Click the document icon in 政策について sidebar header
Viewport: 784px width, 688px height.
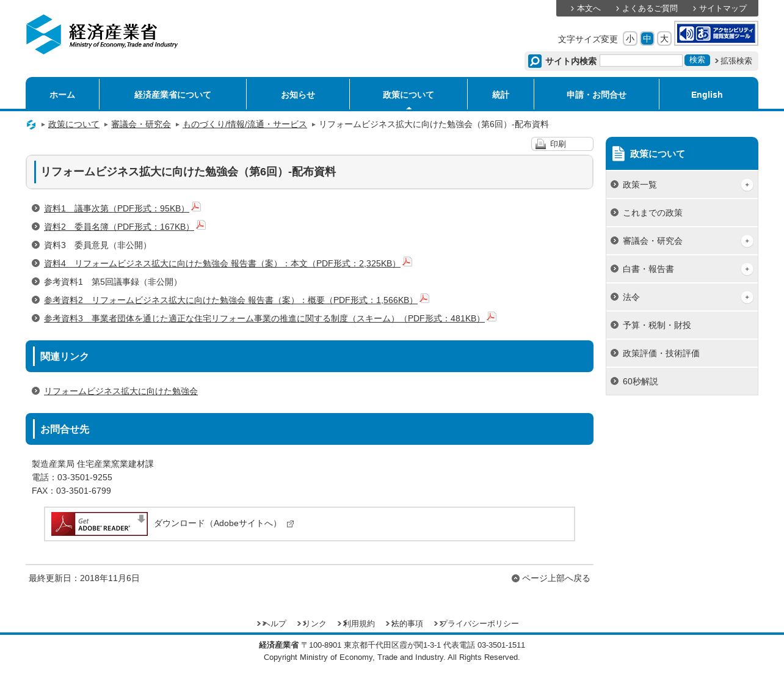click(x=619, y=153)
